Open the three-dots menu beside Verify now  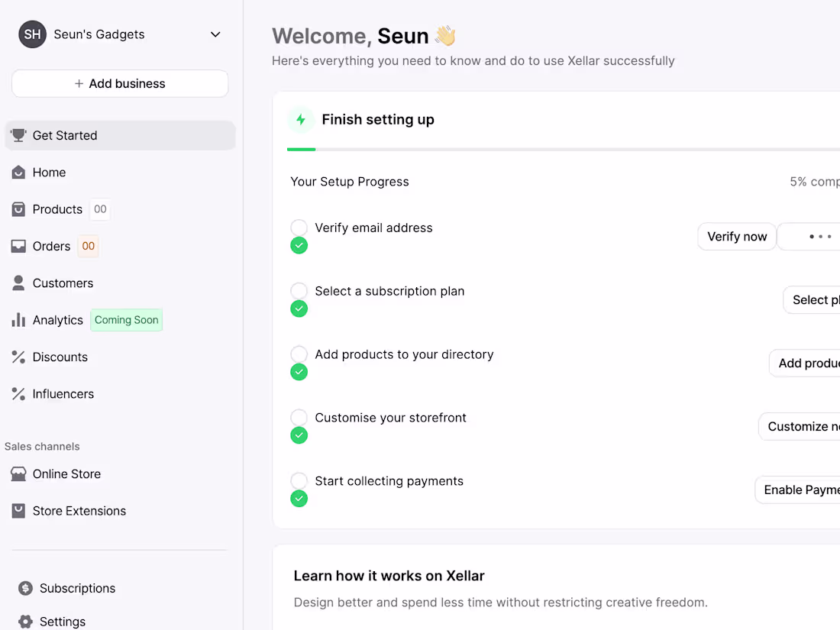tap(819, 237)
